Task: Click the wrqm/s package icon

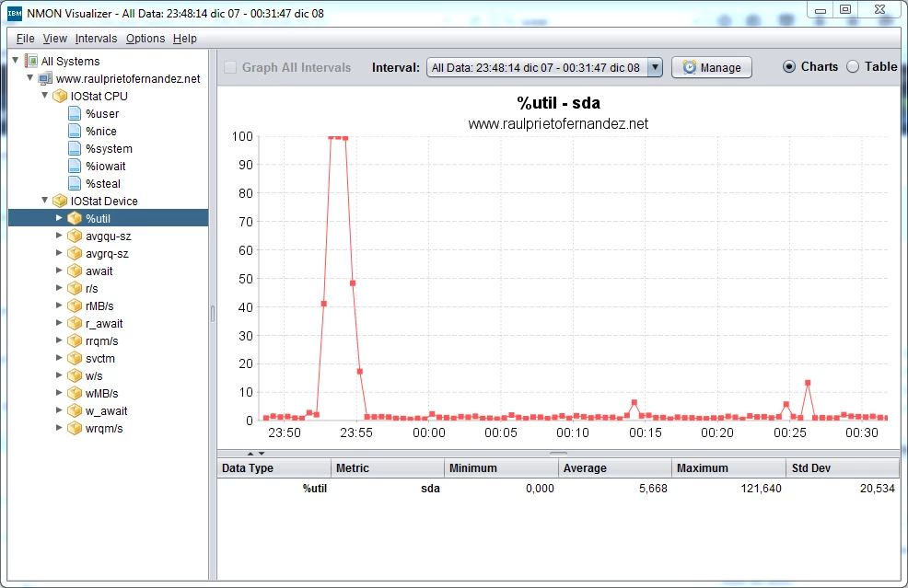Action: tap(75, 428)
